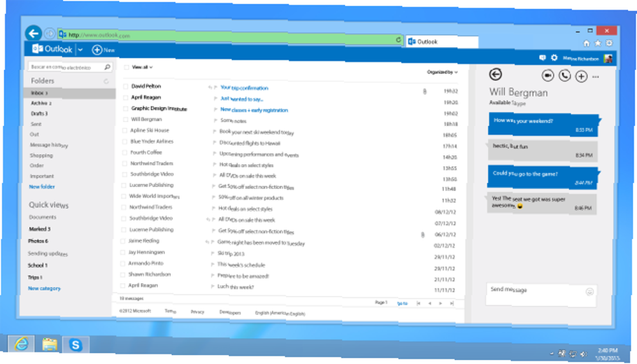The width and height of the screenshot is (637, 364).
Task: Open the View all dropdown
Action: pos(142,67)
